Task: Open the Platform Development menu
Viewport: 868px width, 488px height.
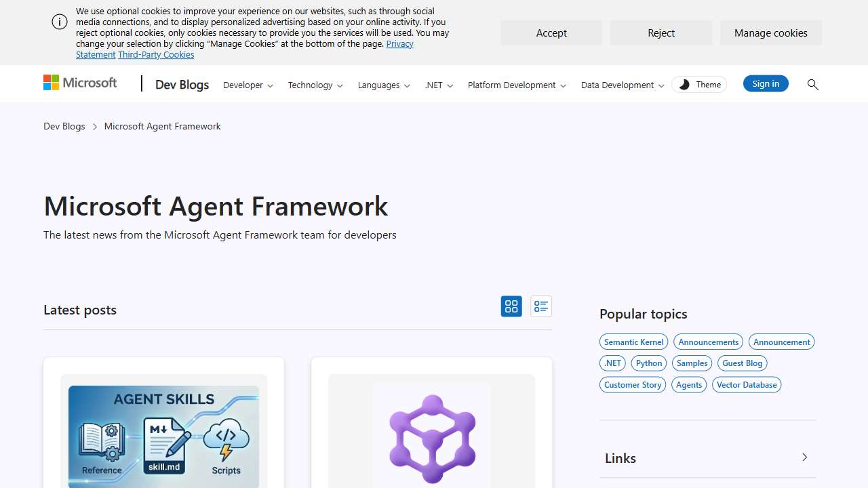Action: [x=517, y=85]
